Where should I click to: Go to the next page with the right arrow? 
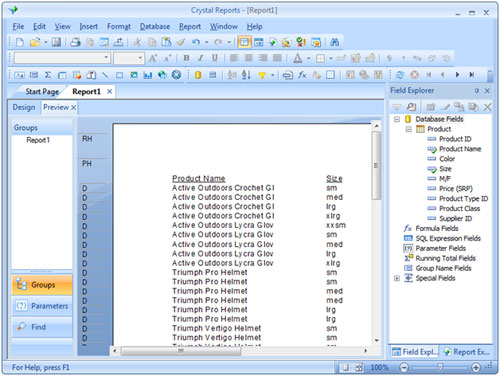(457, 75)
